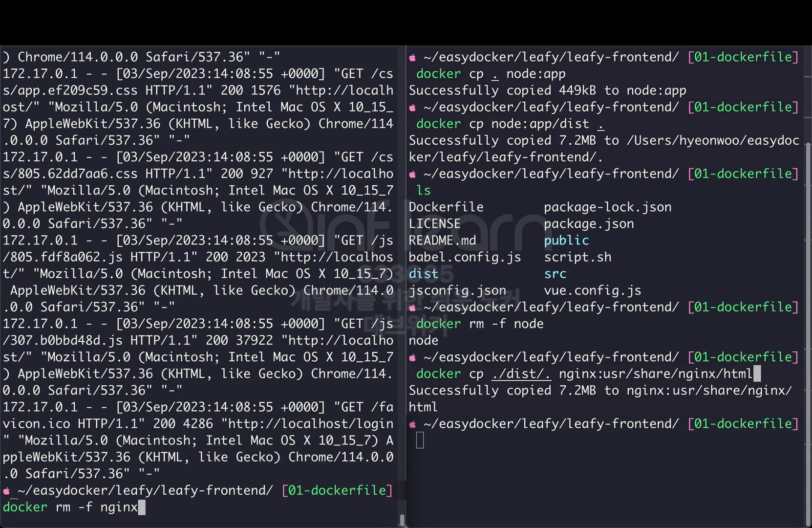Click '/805.fdf8a062.js' in the nginx log
This screenshot has width=812, height=528.
(63, 257)
